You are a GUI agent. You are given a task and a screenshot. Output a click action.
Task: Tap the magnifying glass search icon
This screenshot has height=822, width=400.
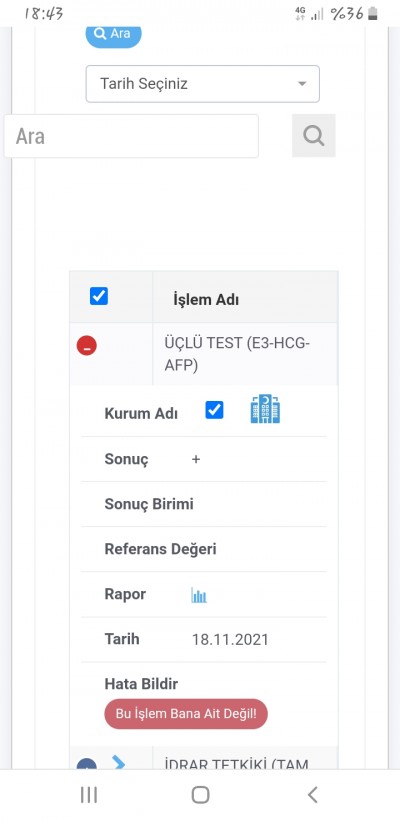[313, 136]
